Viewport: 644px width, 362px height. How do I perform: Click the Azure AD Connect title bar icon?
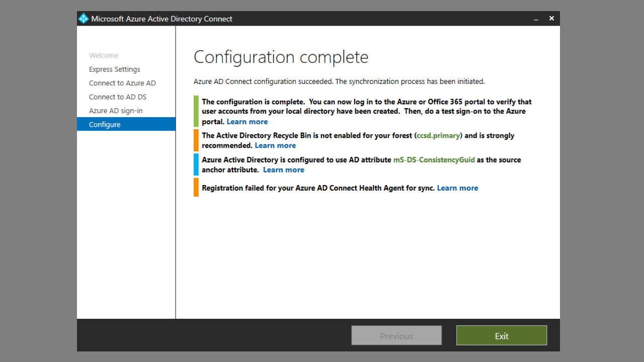(x=84, y=19)
